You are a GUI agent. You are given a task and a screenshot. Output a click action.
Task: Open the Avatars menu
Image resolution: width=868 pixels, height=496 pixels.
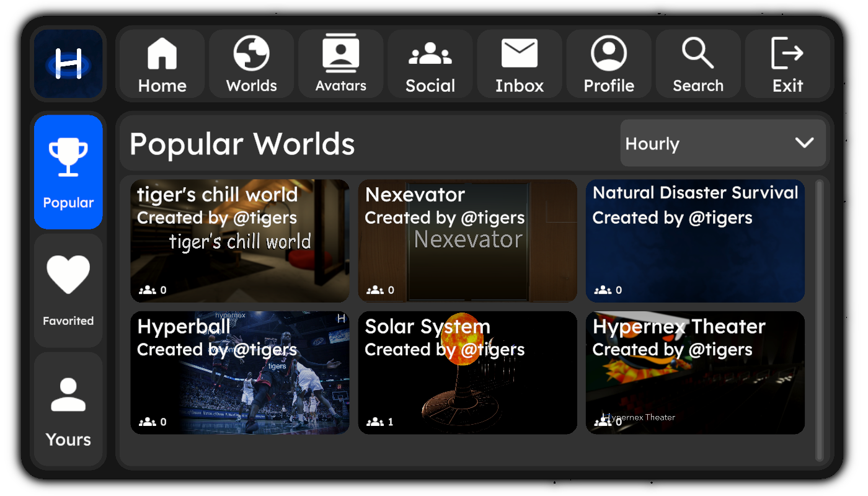coord(340,64)
